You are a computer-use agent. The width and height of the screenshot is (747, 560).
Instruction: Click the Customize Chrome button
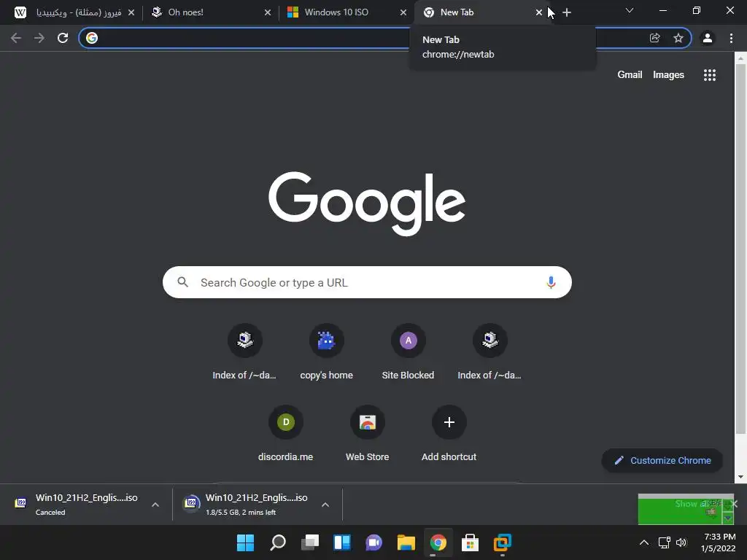pyautogui.click(x=662, y=461)
